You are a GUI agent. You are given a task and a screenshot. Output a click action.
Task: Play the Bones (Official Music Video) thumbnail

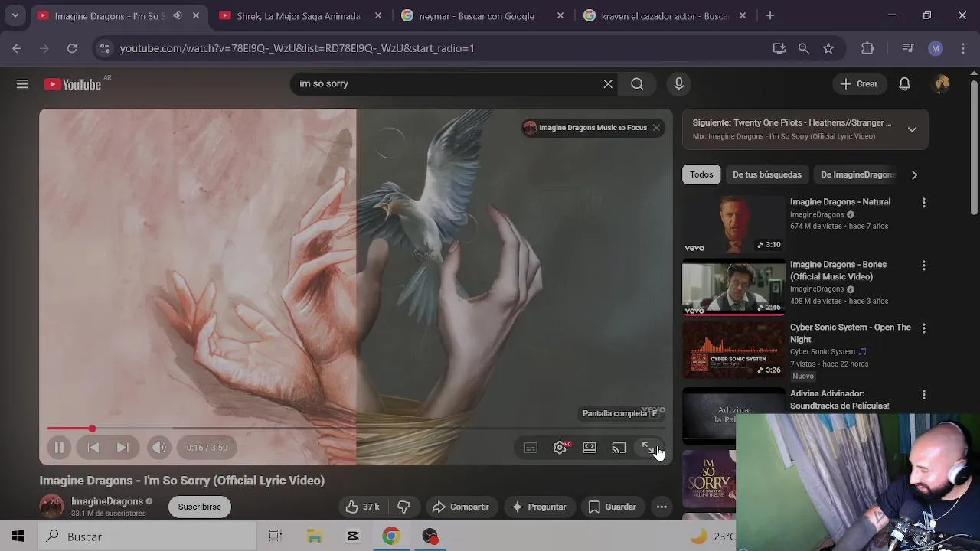coord(733,287)
